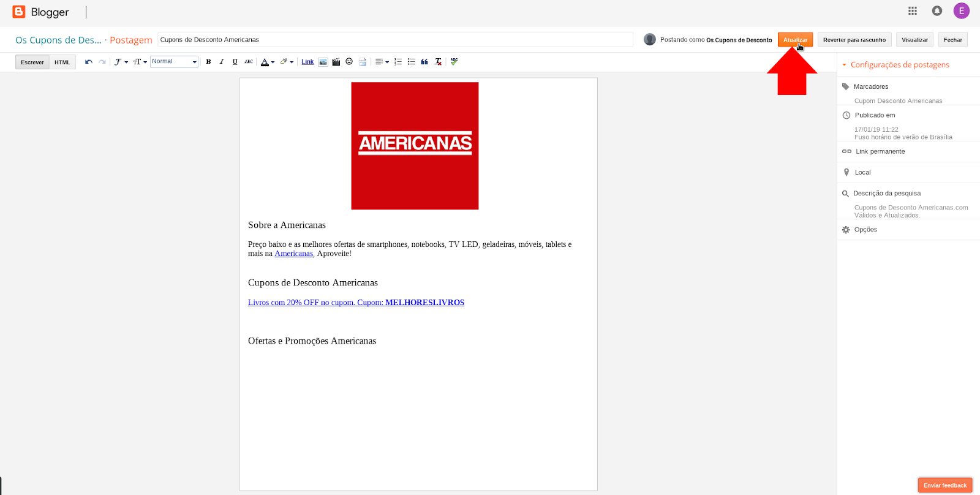Viewport: 980px width, 495px height.
Task: Click the Opções gear icon
Action: click(x=846, y=230)
